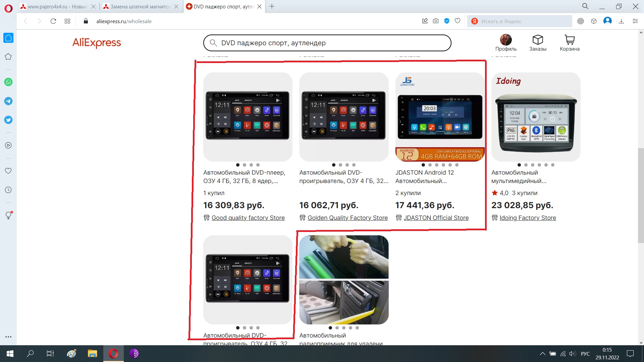Add page to bookmarks with heart icon
644x362 pixels.
pyautogui.click(x=458, y=21)
